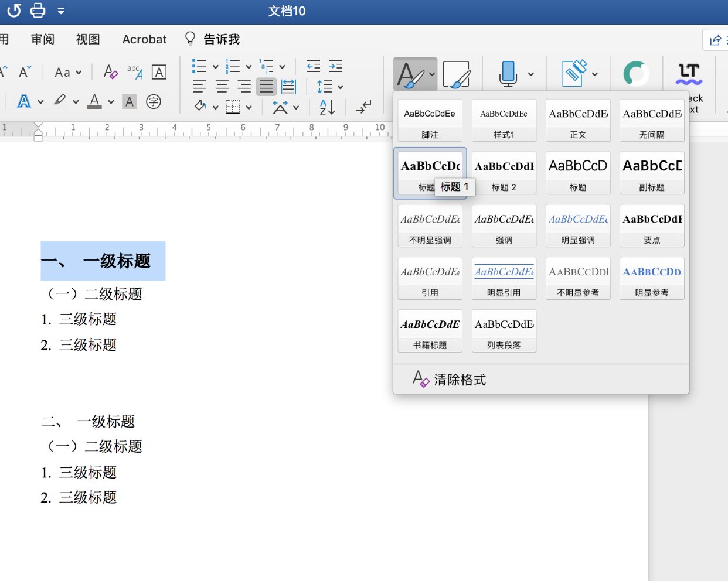Toggle the character border icon
The height and width of the screenshot is (581, 728).
click(x=159, y=72)
